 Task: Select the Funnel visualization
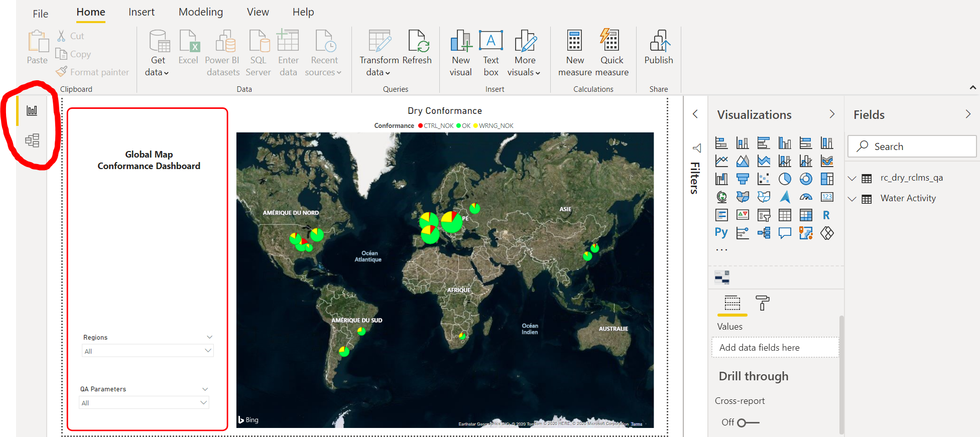point(743,179)
